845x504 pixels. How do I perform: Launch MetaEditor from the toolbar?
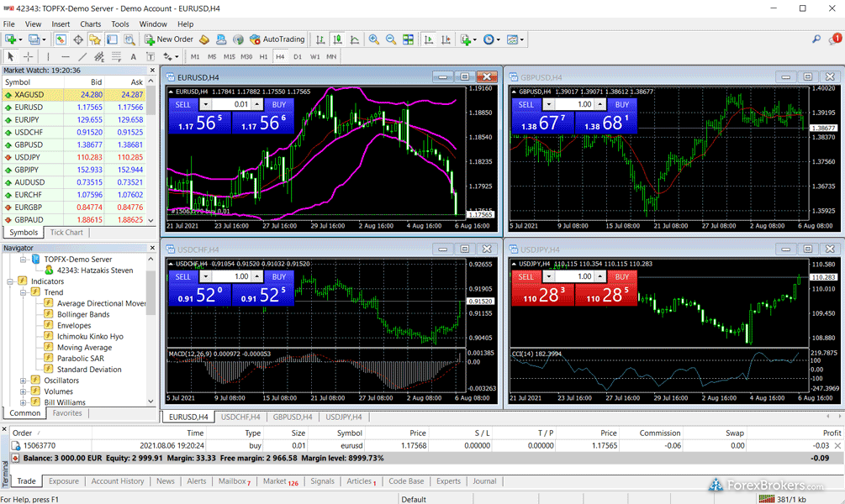(x=204, y=39)
